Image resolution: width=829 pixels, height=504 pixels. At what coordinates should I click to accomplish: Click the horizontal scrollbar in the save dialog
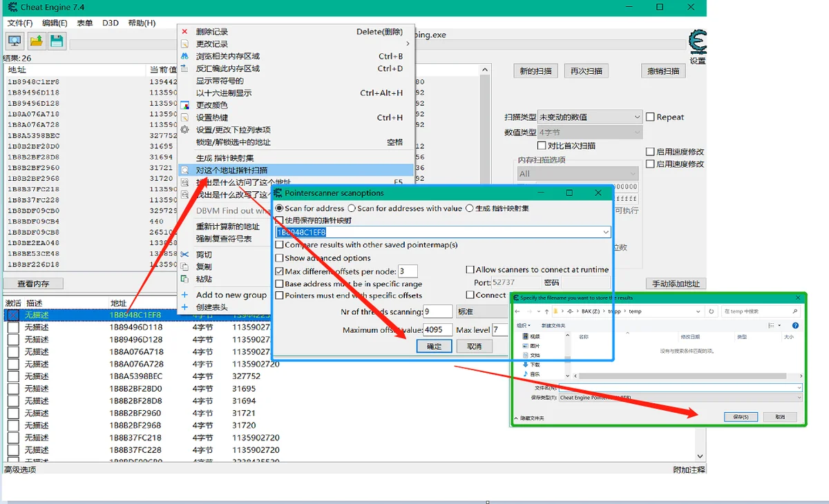point(684,376)
